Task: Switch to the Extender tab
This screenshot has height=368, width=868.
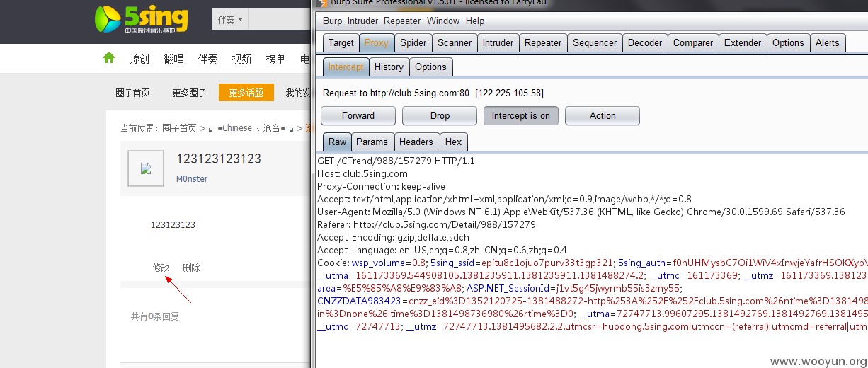Action: point(743,42)
